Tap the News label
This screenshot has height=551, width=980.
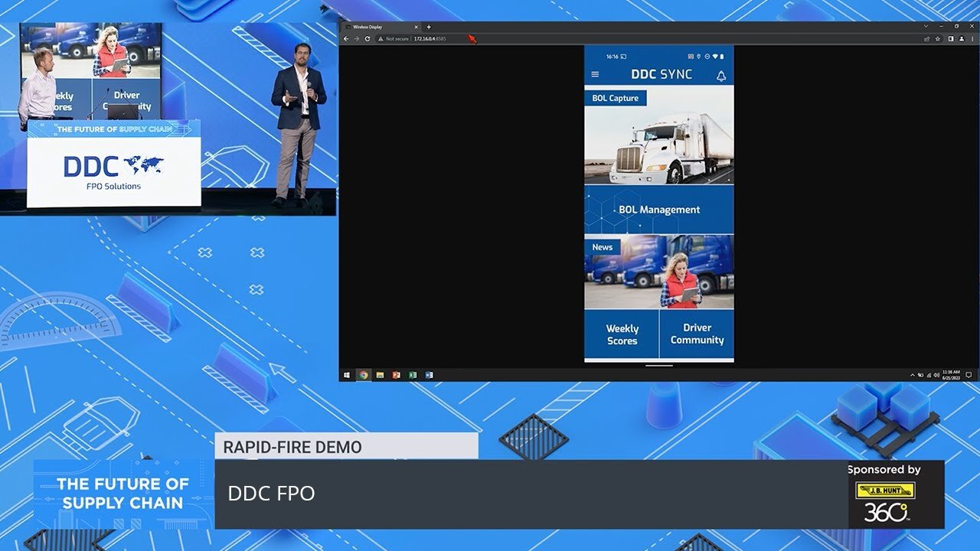603,247
